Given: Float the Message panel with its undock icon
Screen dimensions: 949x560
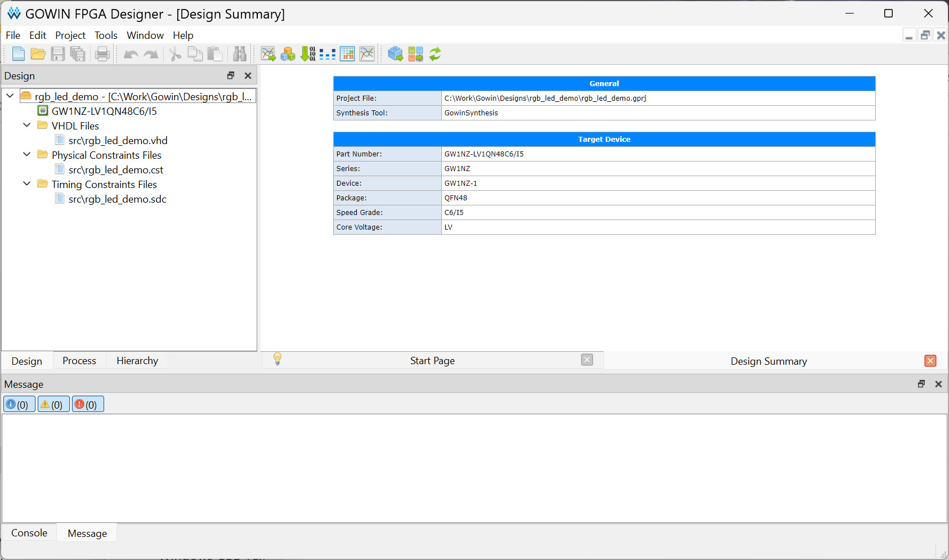Looking at the screenshot, I should pos(921,384).
